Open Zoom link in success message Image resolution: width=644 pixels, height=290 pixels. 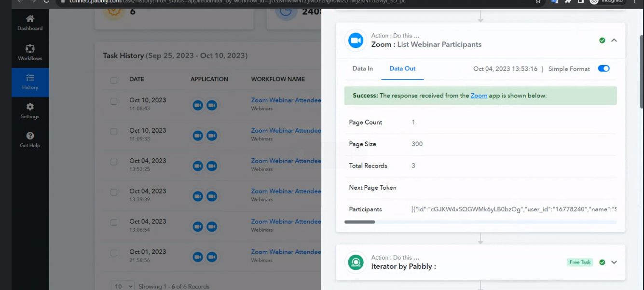click(x=479, y=96)
